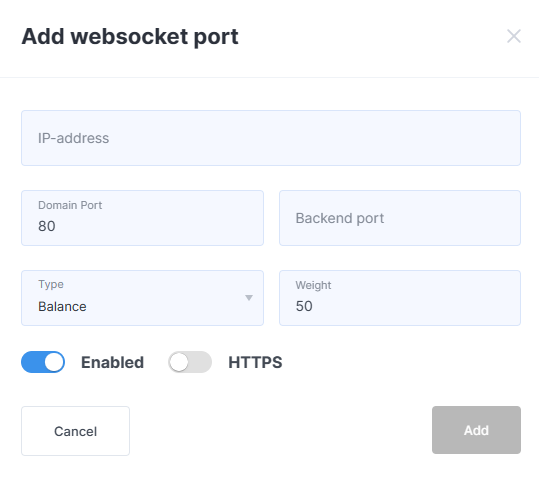Viewport: 539px width, 479px height.
Task: Click the Type floating label
Action: click(51, 284)
